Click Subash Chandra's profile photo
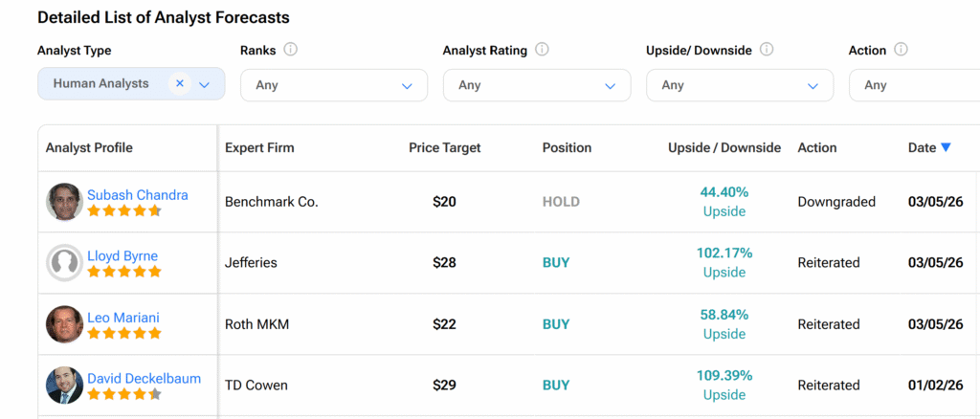The image size is (980, 419). click(64, 202)
